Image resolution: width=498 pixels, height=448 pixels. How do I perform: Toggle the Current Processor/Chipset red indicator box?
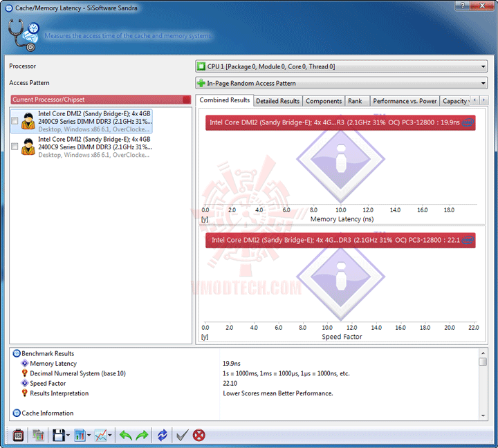point(187,100)
